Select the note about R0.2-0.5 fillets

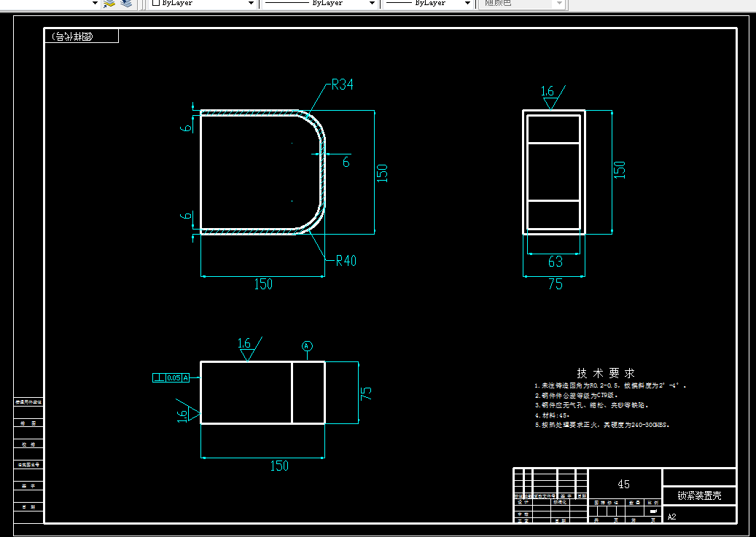(x=610, y=385)
